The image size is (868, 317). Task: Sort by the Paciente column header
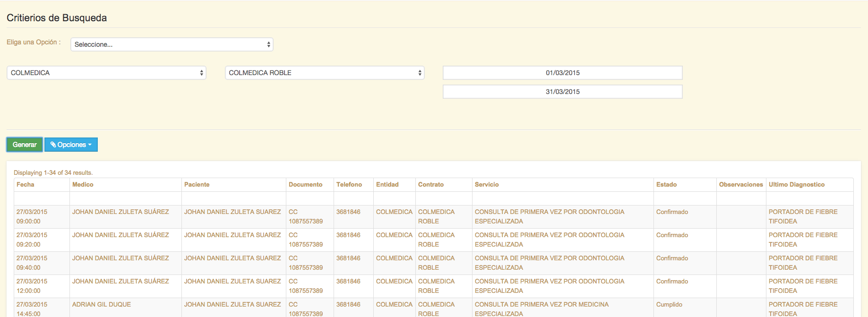[197, 185]
